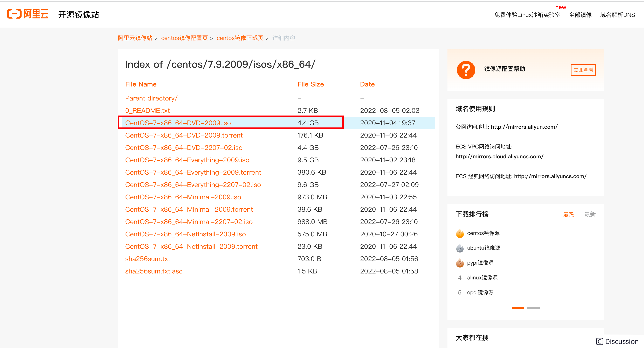Screen dimensions: 644x348
Task: Go to Parent directory
Action: pyautogui.click(x=151, y=98)
